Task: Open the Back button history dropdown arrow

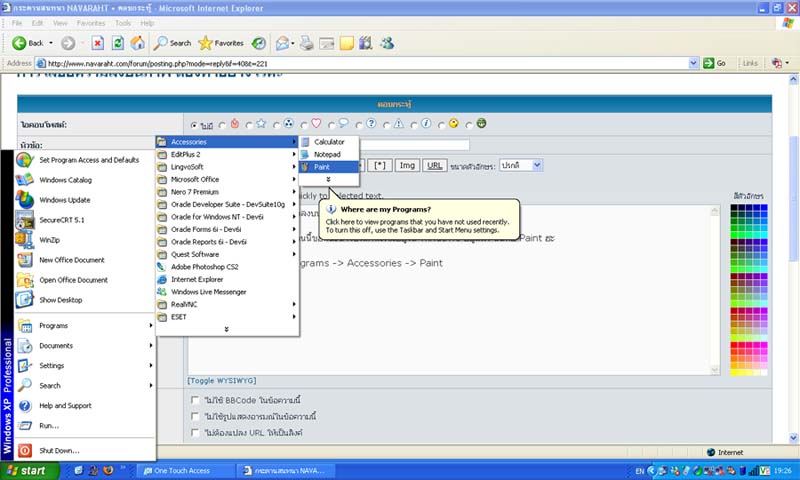Action: [x=51, y=43]
